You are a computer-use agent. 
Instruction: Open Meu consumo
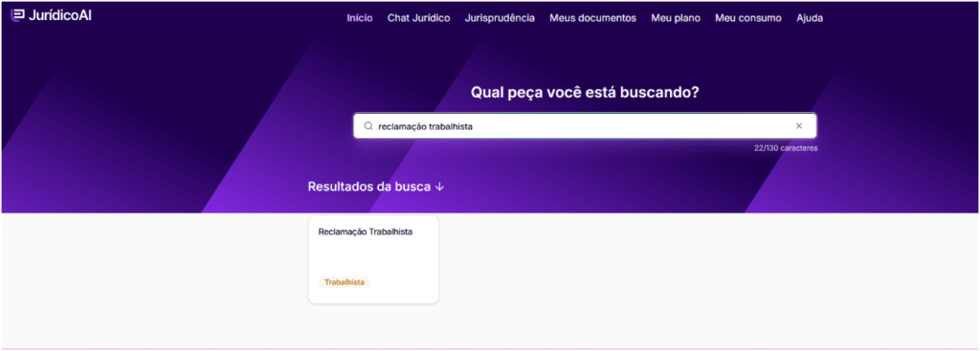click(x=748, y=18)
